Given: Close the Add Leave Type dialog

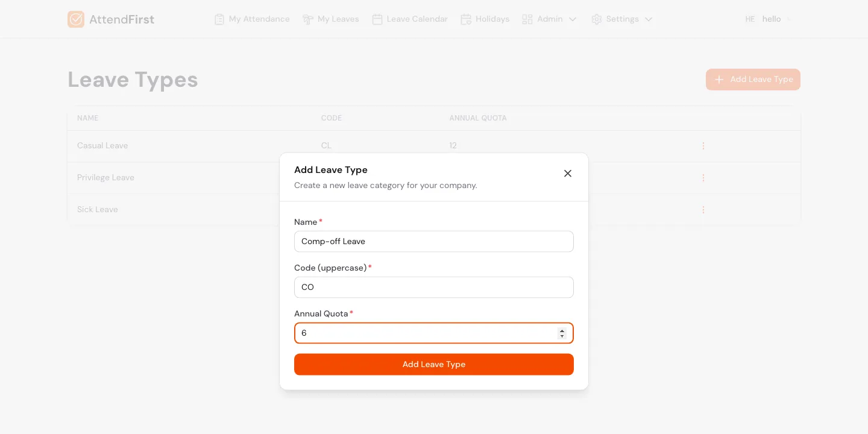Looking at the screenshot, I should 567,173.
